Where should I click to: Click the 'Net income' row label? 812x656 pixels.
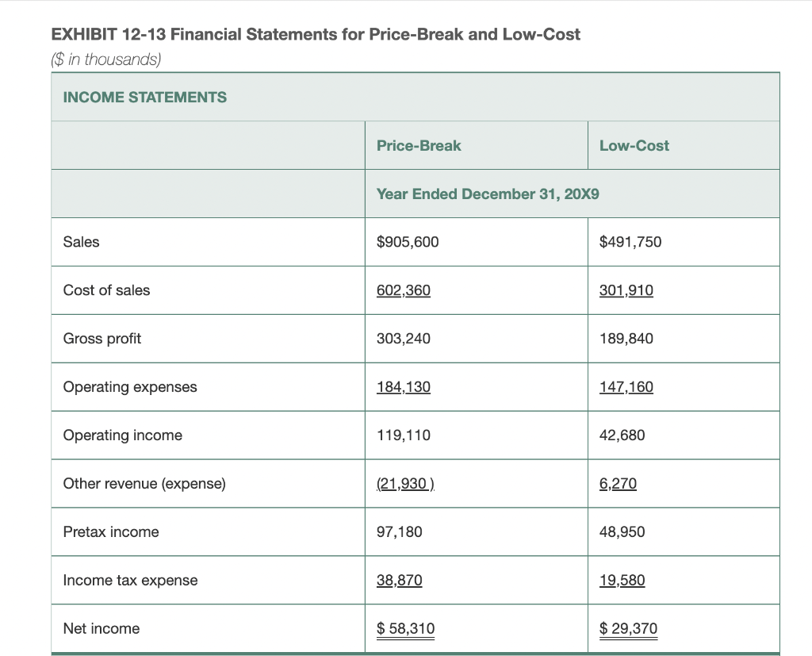pyautogui.click(x=101, y=628)
